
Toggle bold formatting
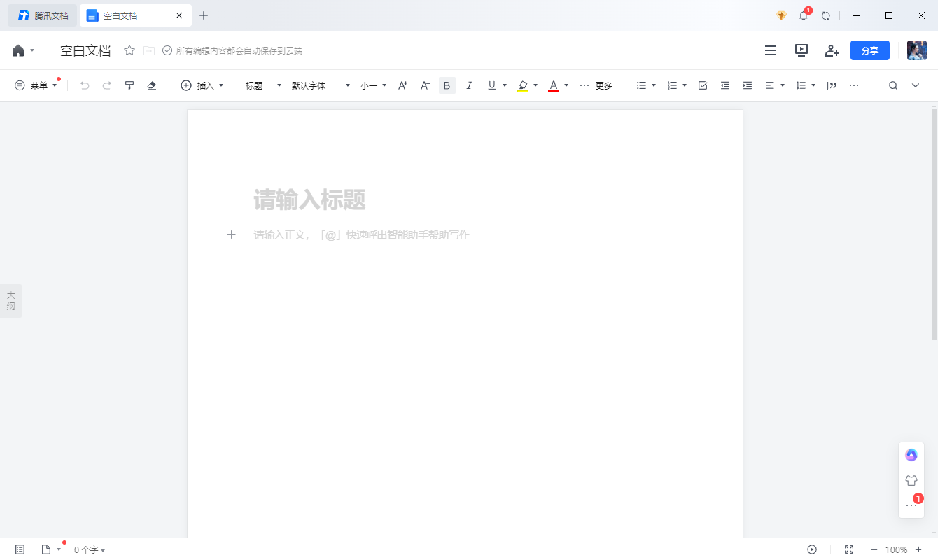pyautogui.click(x=447, y=85)
